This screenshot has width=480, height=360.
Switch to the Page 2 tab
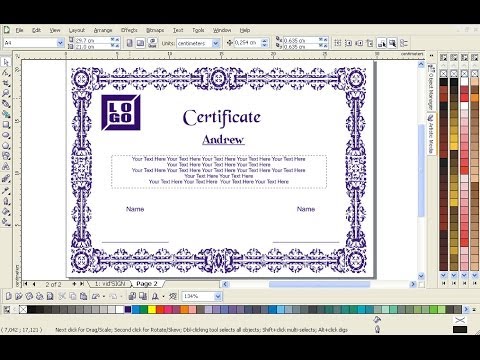[x=147, y=284]
